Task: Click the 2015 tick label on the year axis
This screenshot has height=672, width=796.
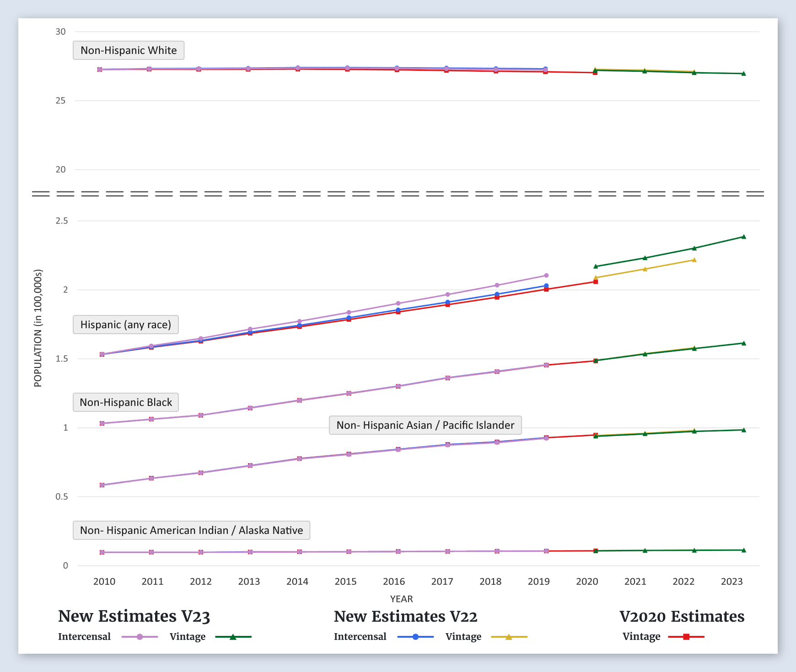Action: (x=345, y=581)
